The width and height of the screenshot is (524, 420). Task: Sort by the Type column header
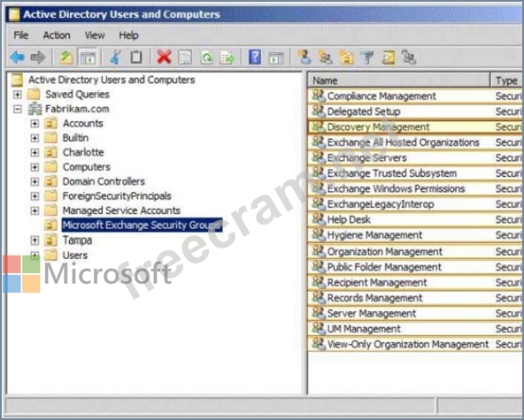coord(507,80)
